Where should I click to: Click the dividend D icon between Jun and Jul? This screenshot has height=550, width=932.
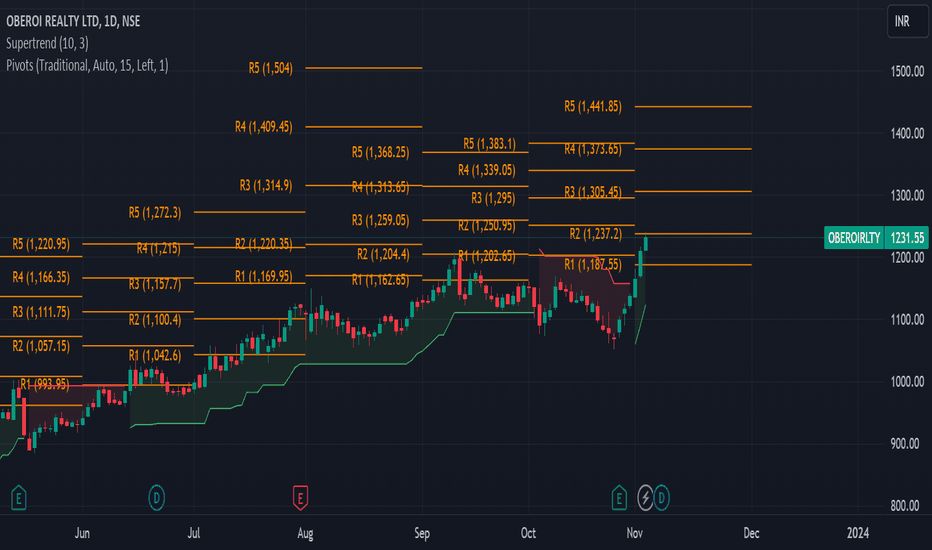point(156,498)
